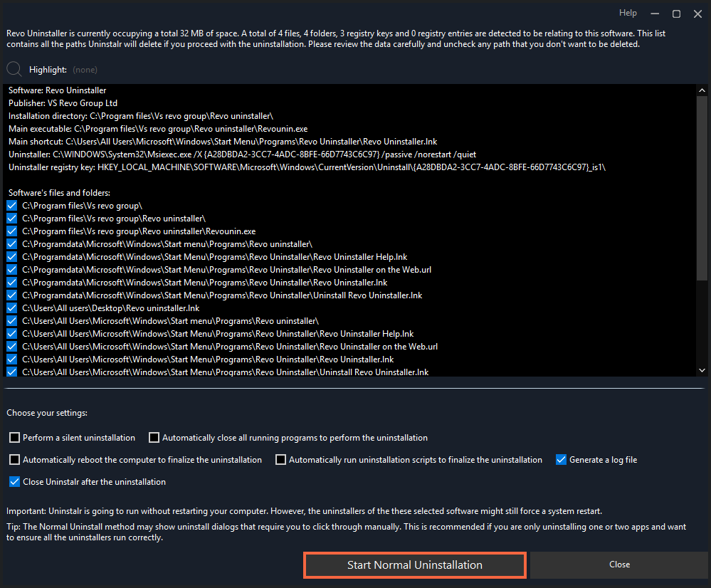Uncheck Programdata Uninstall Revo Uninstaller.lnk checkbox
This screenshot has width=711, height=588.
[x=12, y=295]
